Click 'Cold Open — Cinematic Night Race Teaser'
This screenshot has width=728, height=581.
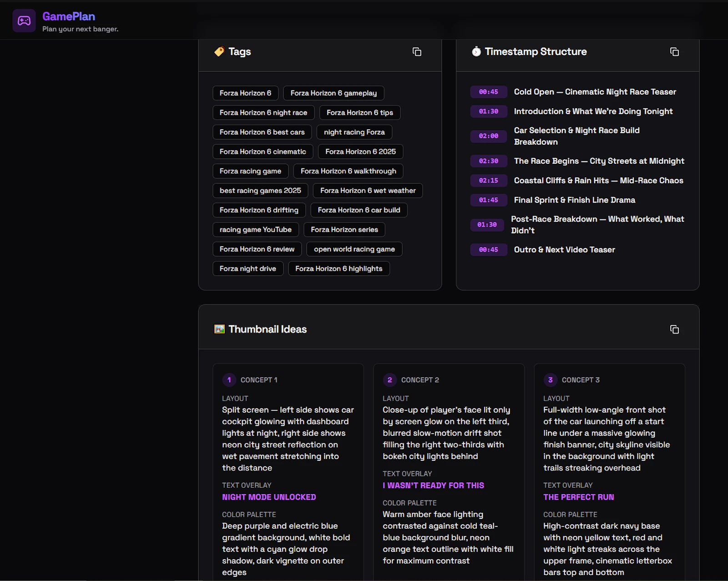(595, 92)
